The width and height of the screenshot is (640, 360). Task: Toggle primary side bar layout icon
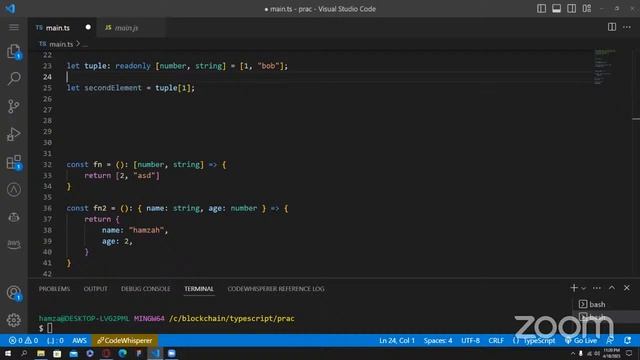tap(541, 9)
